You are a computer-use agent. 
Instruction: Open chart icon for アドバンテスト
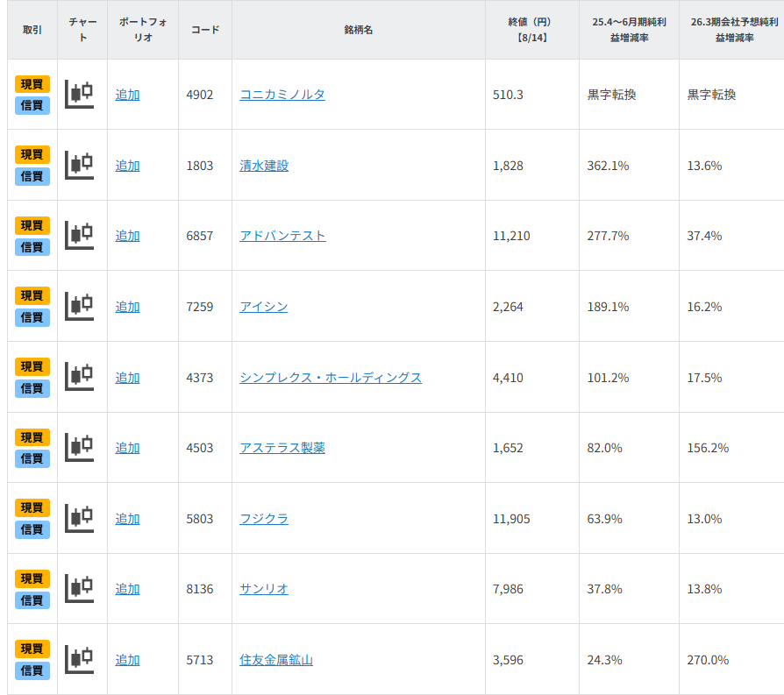coord(80,236)
